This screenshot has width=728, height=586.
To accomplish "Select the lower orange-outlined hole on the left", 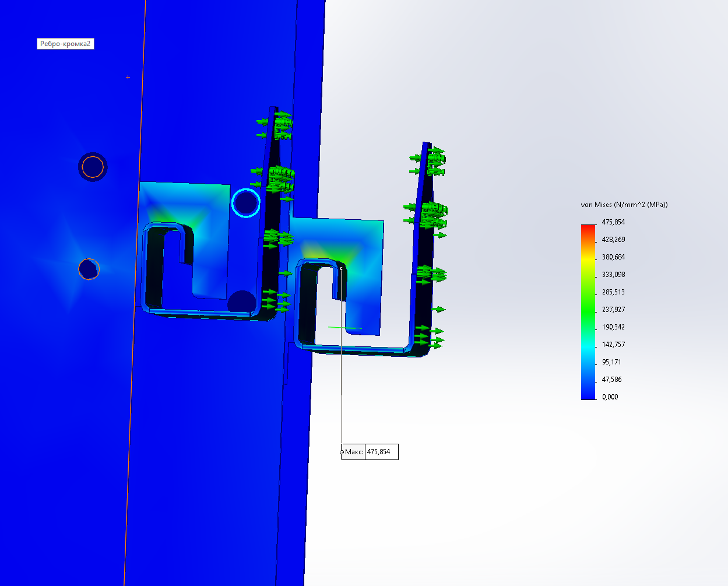I will coord(89,269).
